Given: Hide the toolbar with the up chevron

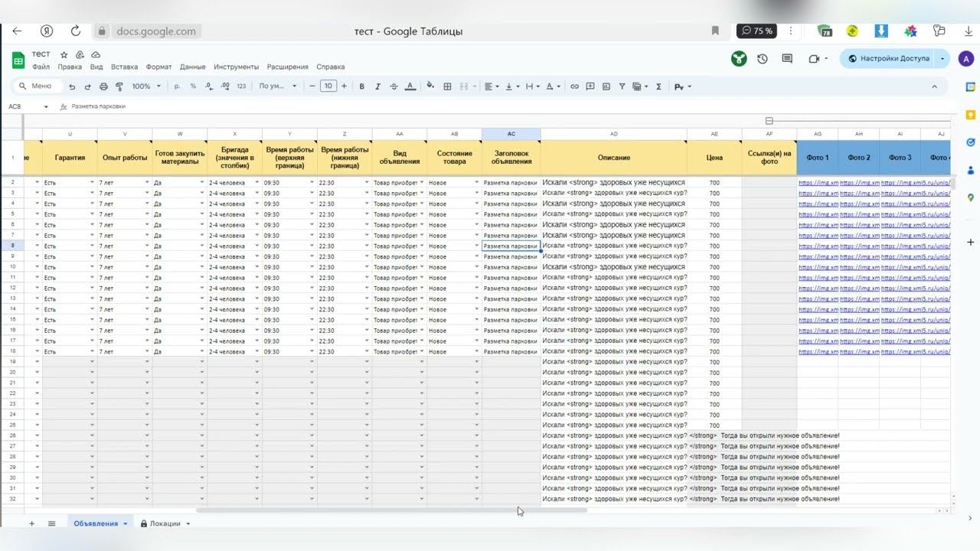Looking at the screenshot, I should 934,86.
